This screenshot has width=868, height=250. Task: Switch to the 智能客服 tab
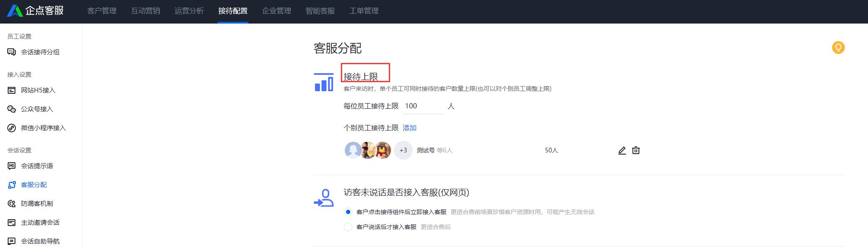coord(320,11)
